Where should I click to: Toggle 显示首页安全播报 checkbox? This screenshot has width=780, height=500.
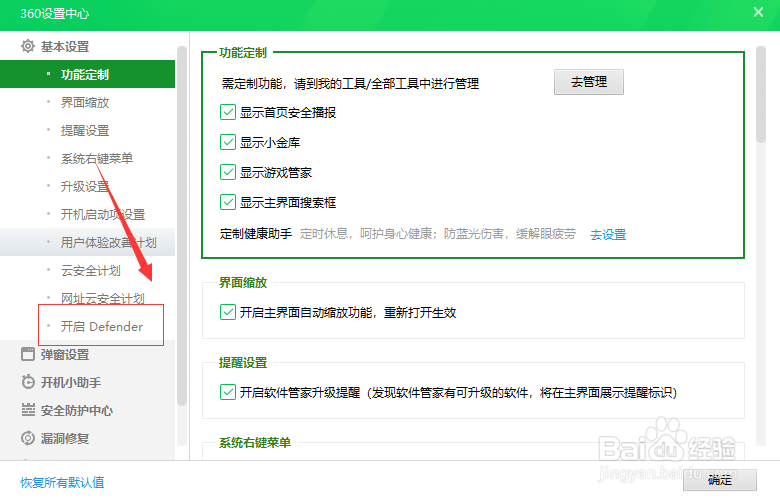[228, 112]
